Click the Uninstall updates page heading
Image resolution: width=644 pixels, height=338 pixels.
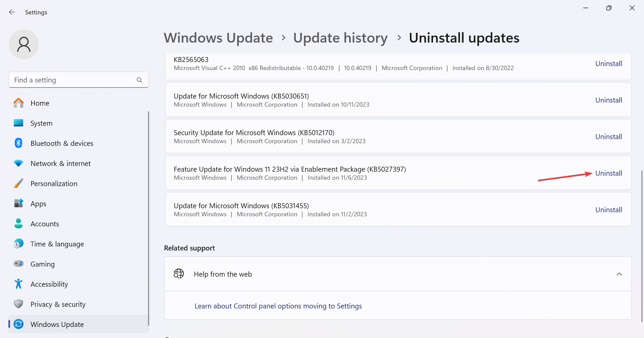point(464,38)
